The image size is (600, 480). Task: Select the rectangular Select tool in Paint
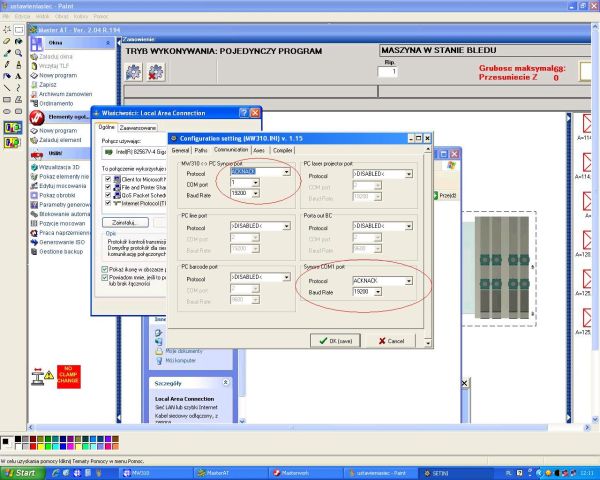coord(18,29)
